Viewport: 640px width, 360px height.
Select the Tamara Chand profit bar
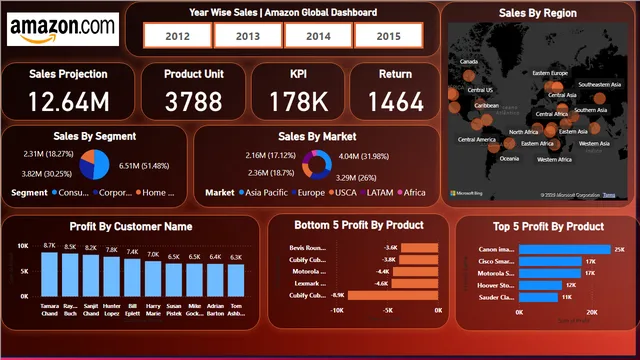tap(49, 274)
